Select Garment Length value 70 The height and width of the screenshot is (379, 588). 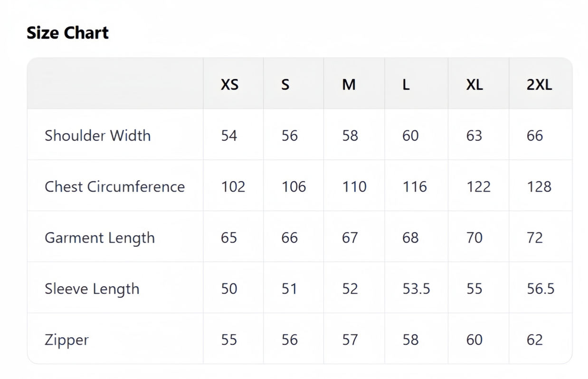coord(474,237)
